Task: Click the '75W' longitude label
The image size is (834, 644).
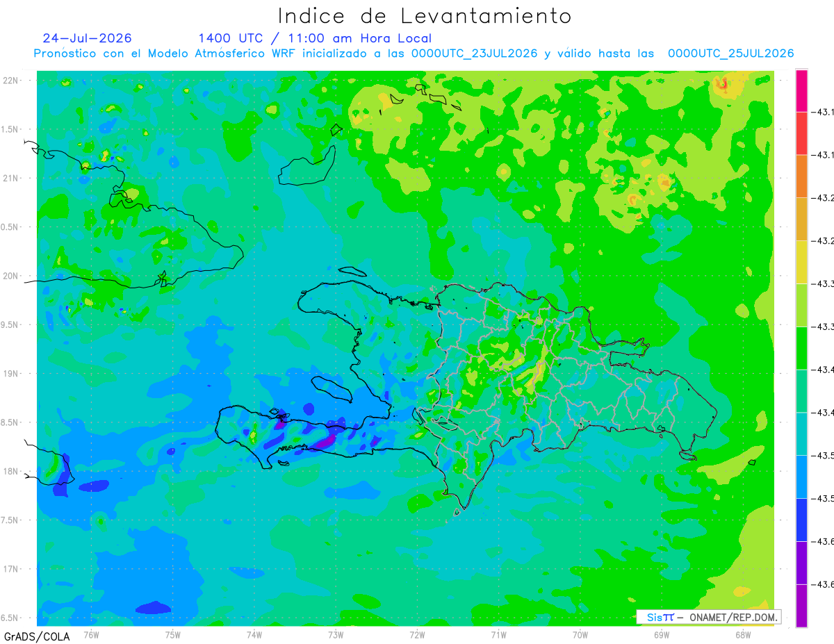Action: coord(172,634)
